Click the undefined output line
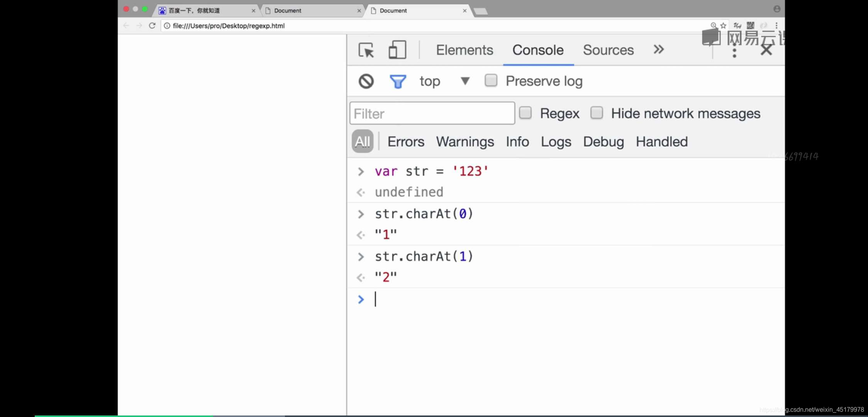The height and width of the screenshot is (417, 868). point(409,192)
